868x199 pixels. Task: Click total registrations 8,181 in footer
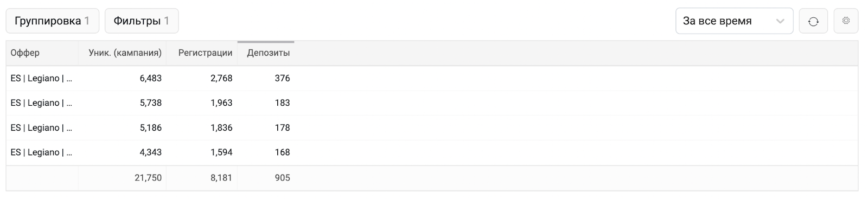[x=221, y=177]
